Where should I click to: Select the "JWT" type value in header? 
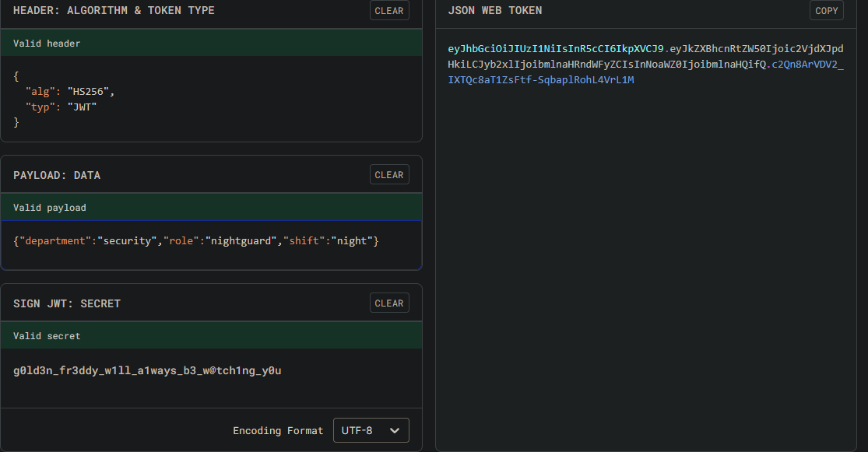(x=82, y=107)
